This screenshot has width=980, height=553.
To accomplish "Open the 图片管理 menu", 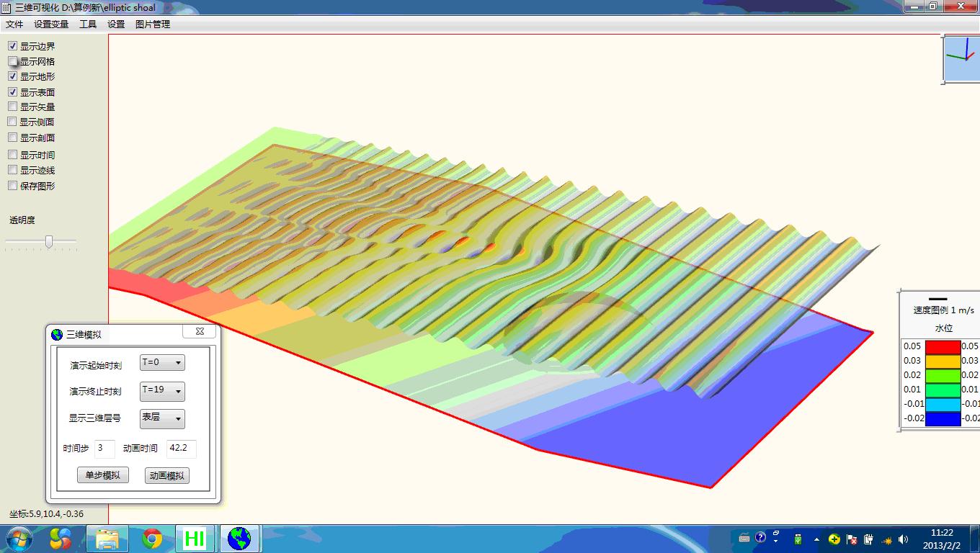I will pos(153,24).
